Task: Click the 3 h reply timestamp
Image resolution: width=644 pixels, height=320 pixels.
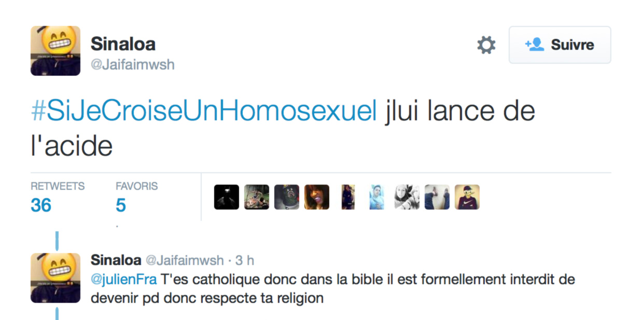Action: pos(244,260)
